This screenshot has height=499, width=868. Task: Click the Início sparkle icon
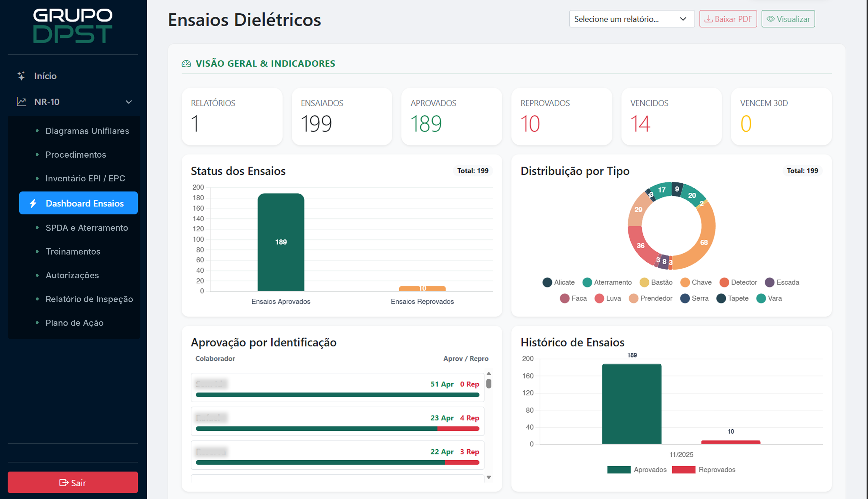coord(21,76)
